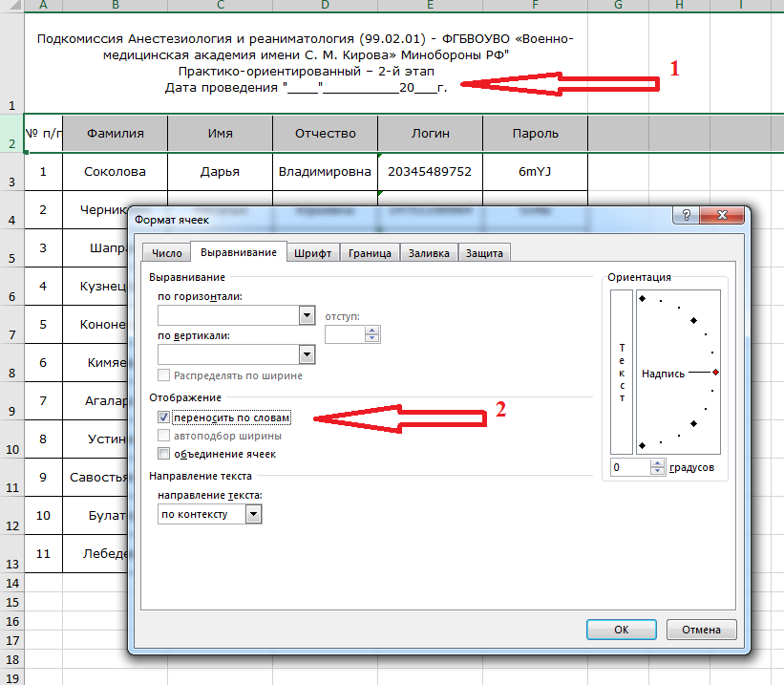
Task: Open the по вертикали alignment dropdown
Action: tap(307, 353)
